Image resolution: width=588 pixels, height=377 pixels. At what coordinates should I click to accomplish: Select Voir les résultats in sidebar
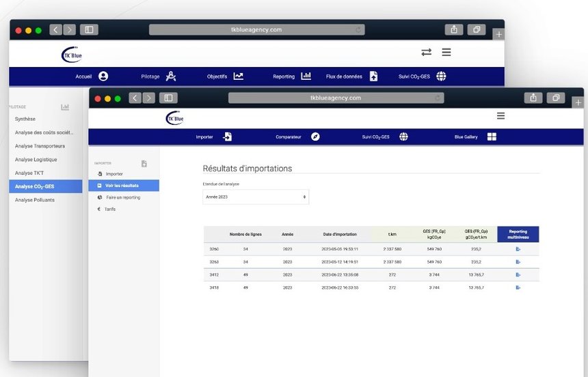click(x=124, y=186)
